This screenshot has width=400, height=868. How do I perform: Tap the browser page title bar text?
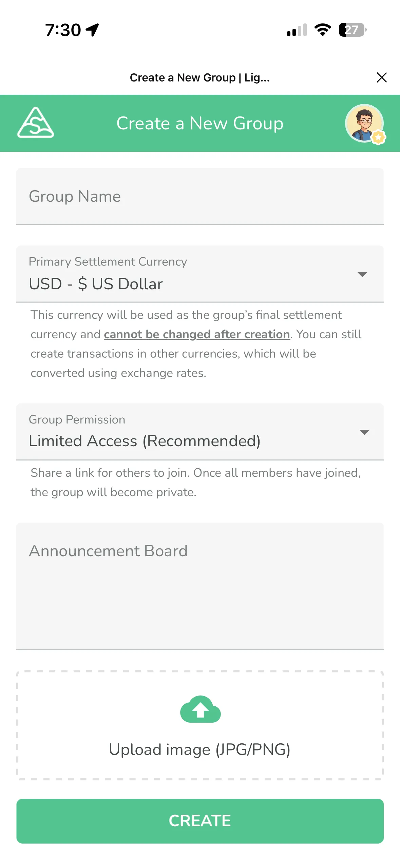coord(199,78)
